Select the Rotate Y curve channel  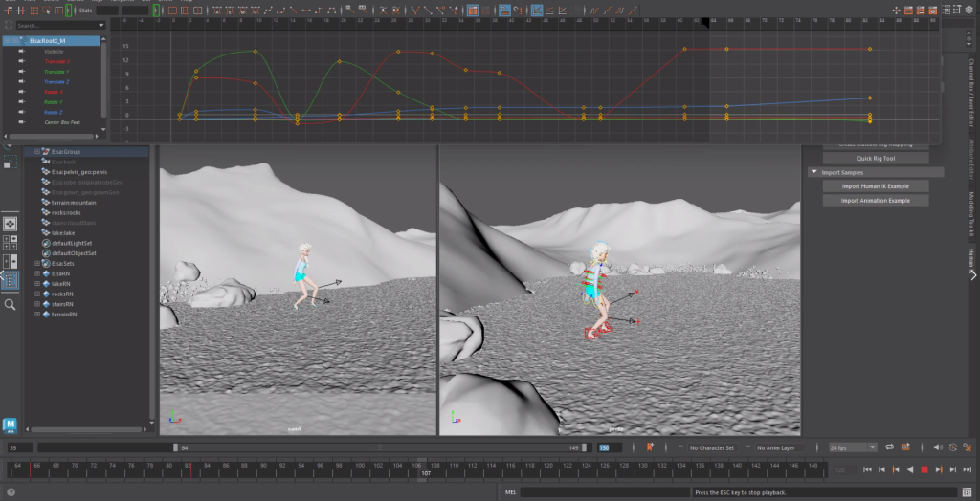54,101
